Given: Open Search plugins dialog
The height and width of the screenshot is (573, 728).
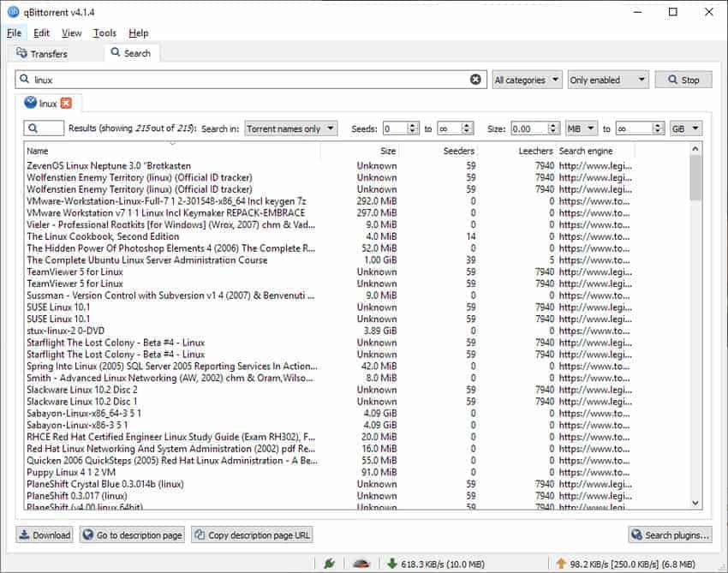Looking at the screenshot, I should click(670, 535).
